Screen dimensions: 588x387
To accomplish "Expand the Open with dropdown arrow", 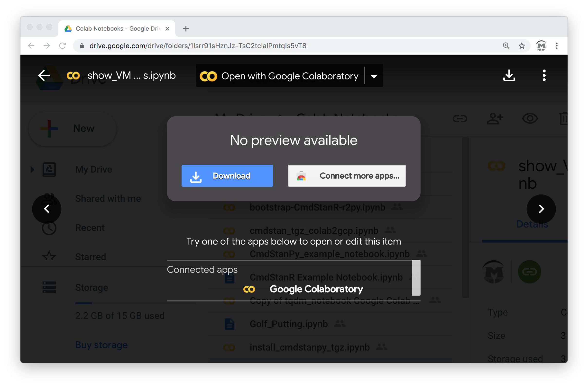I will click(374, 76).
